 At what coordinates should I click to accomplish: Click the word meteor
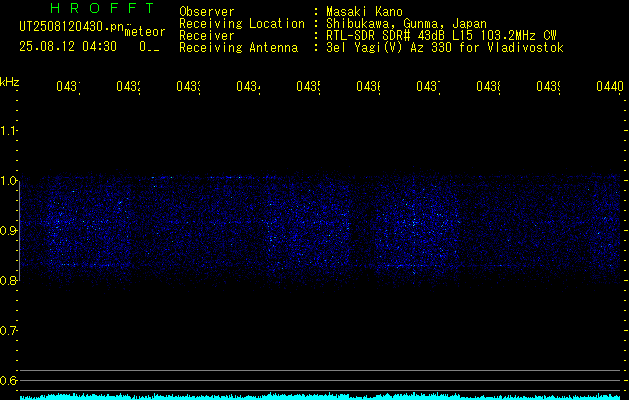[145, 32]
